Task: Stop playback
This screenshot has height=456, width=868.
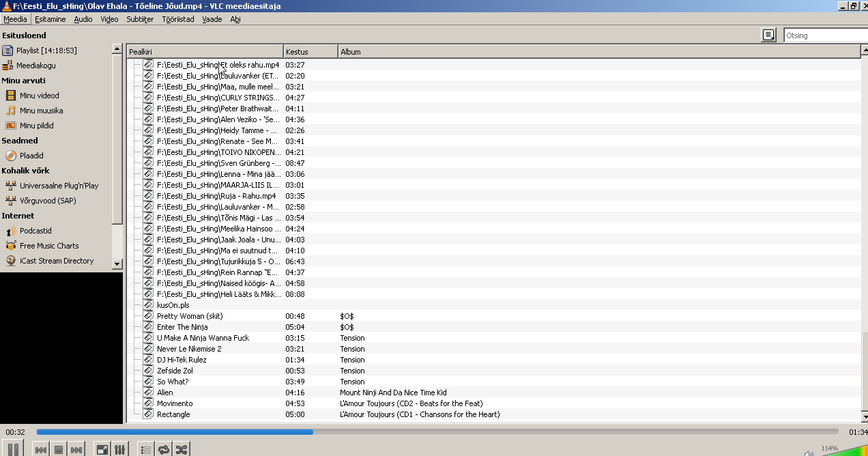Action: (x=59, y=450)
